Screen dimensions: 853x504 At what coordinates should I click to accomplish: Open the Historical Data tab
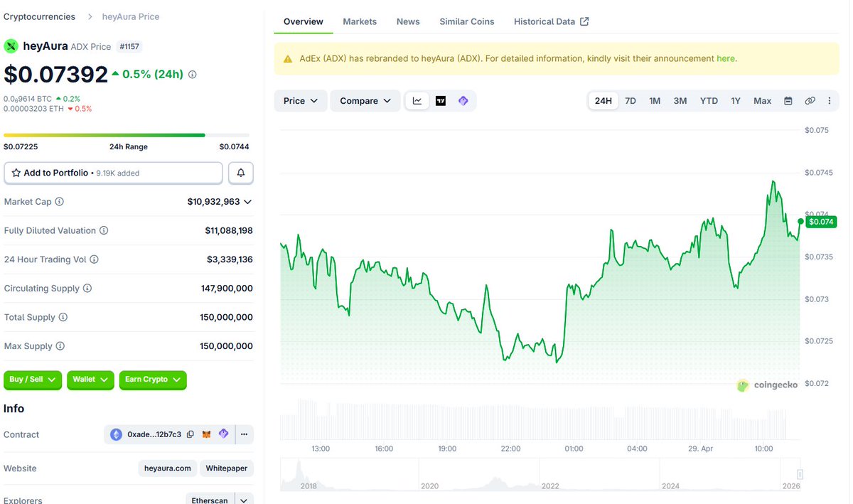pos(551,21)
